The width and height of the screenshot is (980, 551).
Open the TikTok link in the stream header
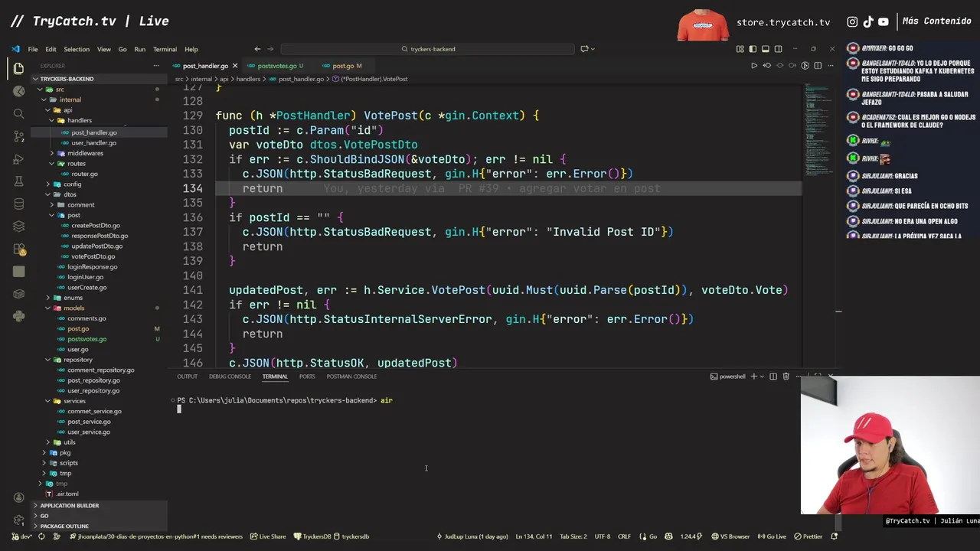[x=867, y=22]
